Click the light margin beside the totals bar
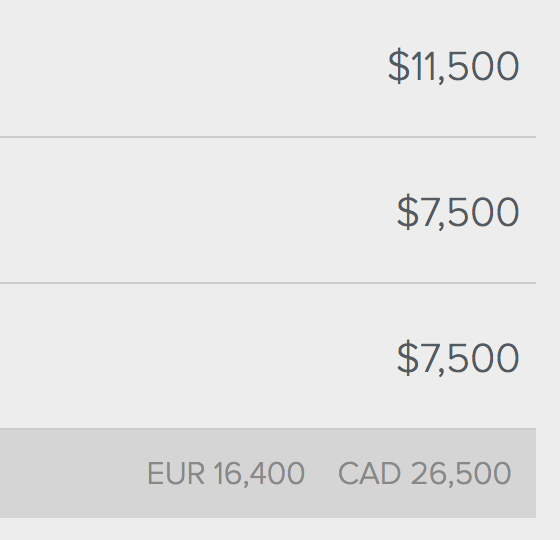 point(548,473)
